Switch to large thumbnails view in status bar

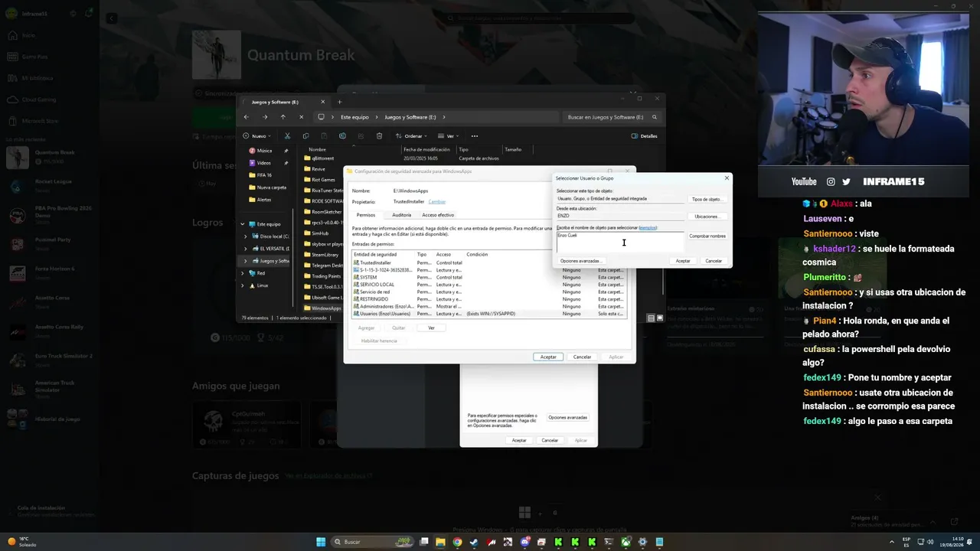coord(659,318)
